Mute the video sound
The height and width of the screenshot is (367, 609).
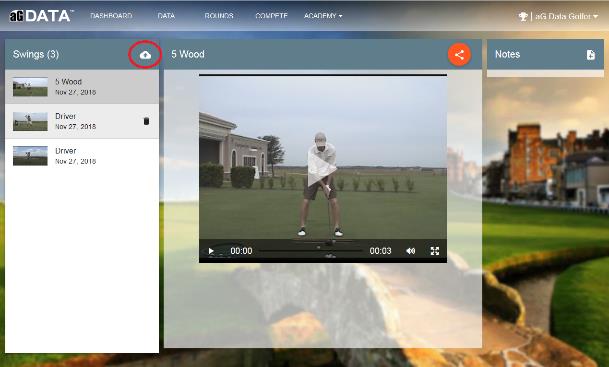pos(411,251)
